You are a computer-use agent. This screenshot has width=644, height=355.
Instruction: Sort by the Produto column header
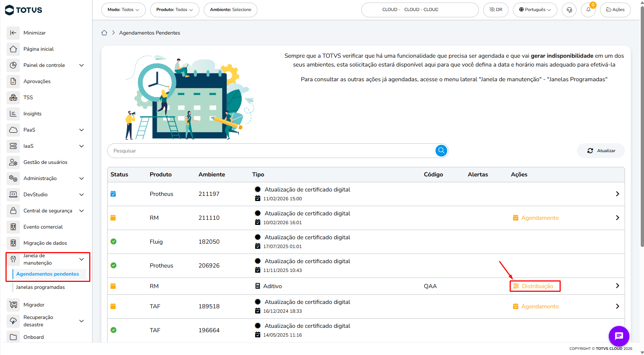[160, 174]
